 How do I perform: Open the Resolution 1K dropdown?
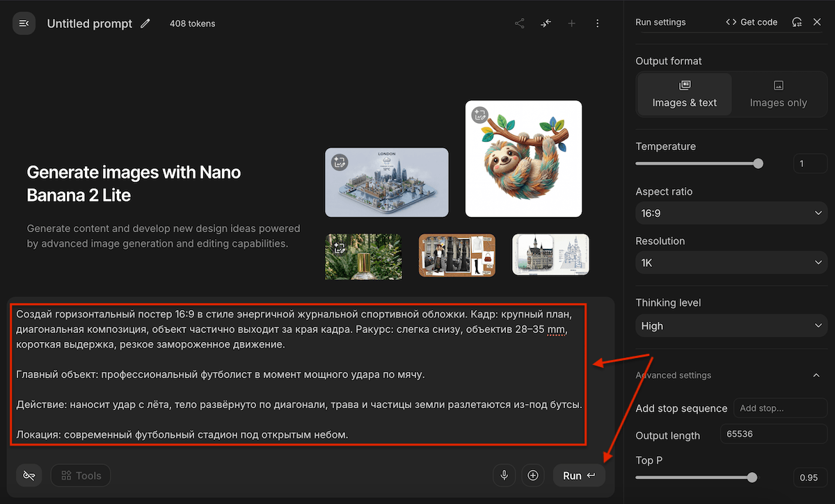pyautogui.click(x=731, y=263)
